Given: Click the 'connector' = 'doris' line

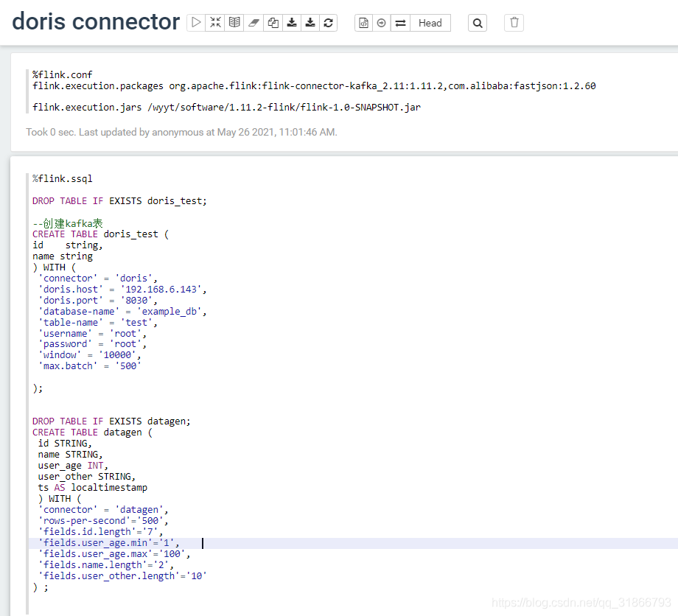Looking at the screenshot, I should point(98,278).
